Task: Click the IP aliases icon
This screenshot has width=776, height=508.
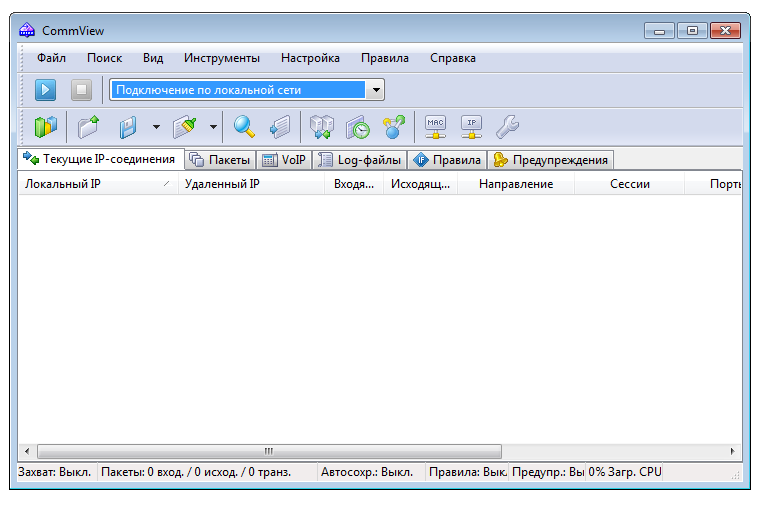Action: pyautogui.click(x=472, y=127)
